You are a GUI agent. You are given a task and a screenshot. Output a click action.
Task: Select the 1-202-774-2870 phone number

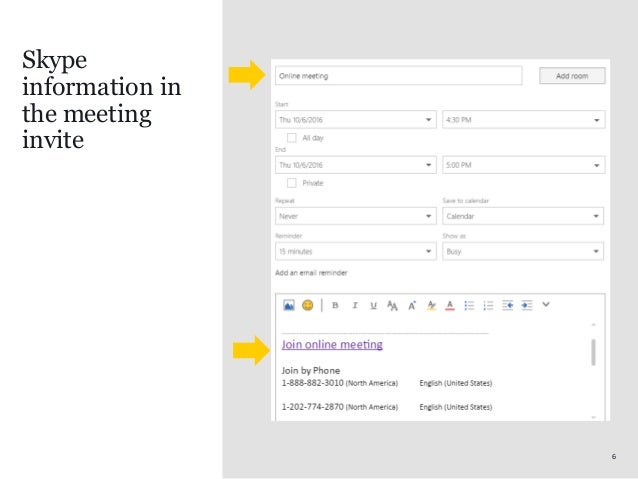coord(312,407)
